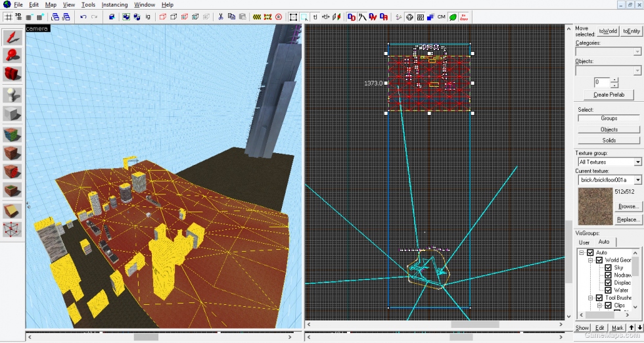Collapse the Auto tree node

click(582, 252)
